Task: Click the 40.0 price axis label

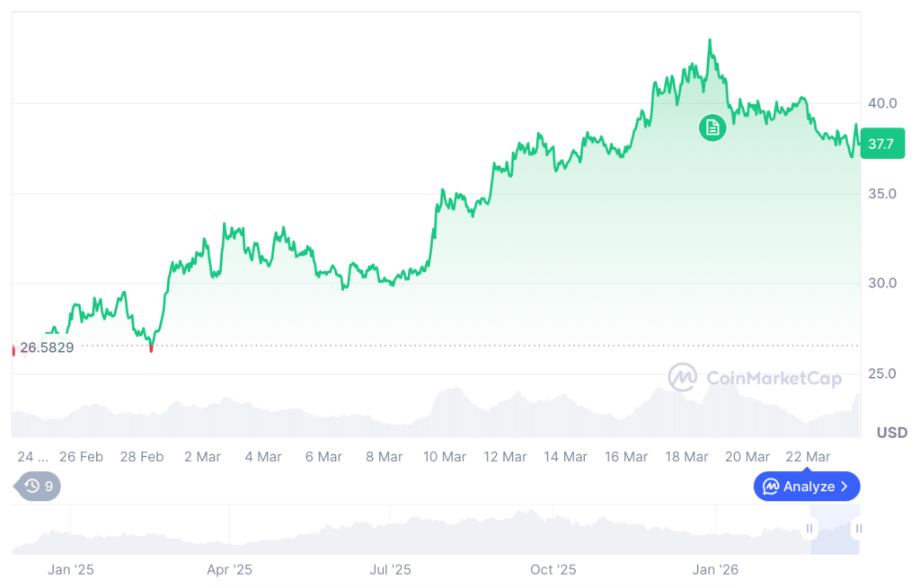Action: (881, 103)
